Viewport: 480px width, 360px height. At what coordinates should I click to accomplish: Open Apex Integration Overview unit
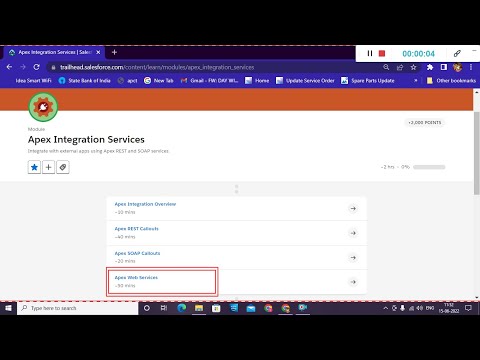coord(145,204)
